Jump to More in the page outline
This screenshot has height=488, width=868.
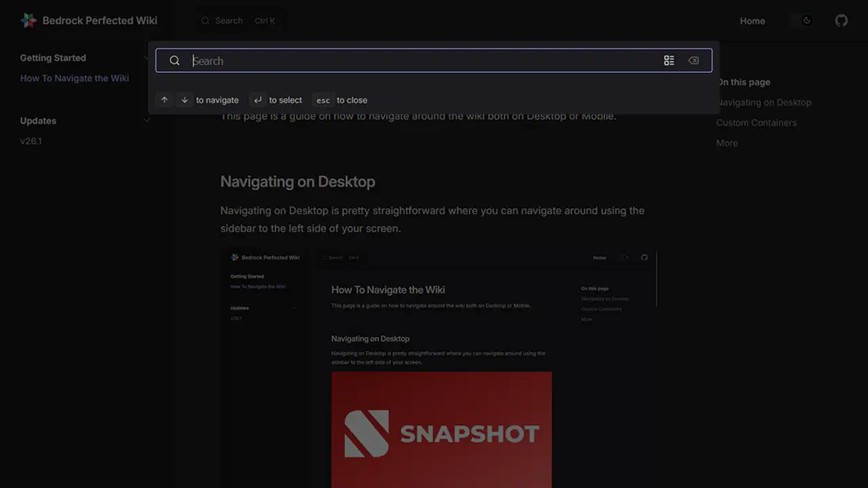coord(727,143)
